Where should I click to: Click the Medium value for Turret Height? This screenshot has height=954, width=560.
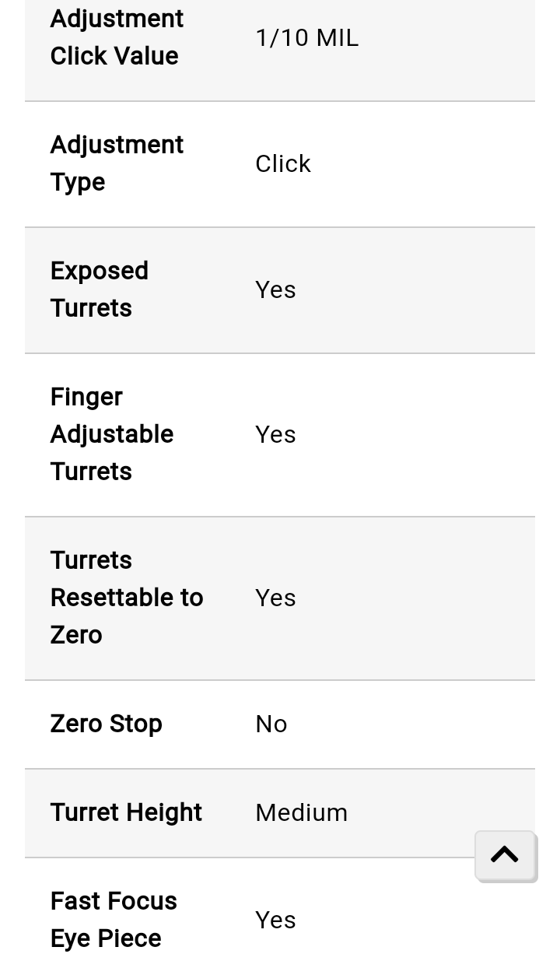click(x=302, y=812)
